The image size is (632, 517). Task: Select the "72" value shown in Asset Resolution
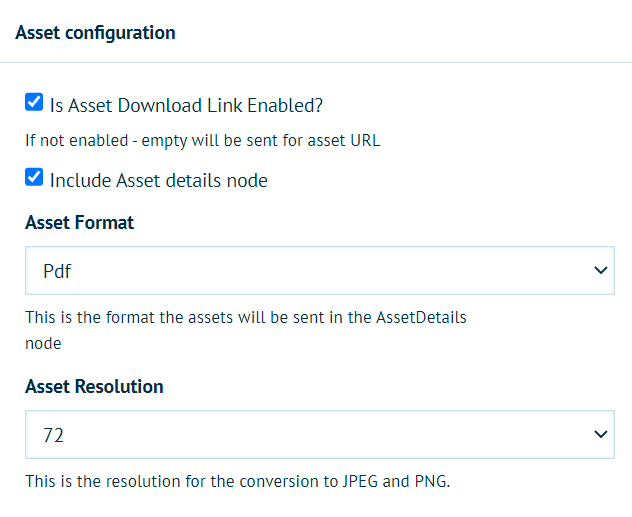[53, 435]
